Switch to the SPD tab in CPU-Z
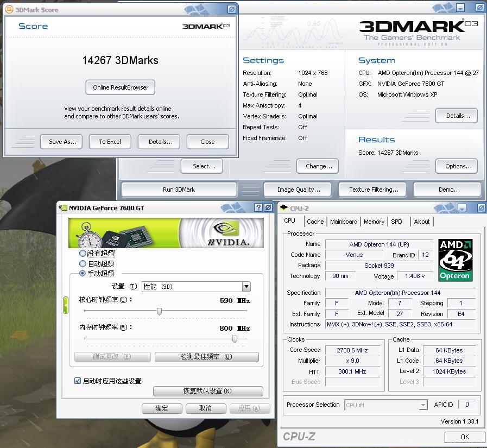Screen dimensions: 487x448 397,222
